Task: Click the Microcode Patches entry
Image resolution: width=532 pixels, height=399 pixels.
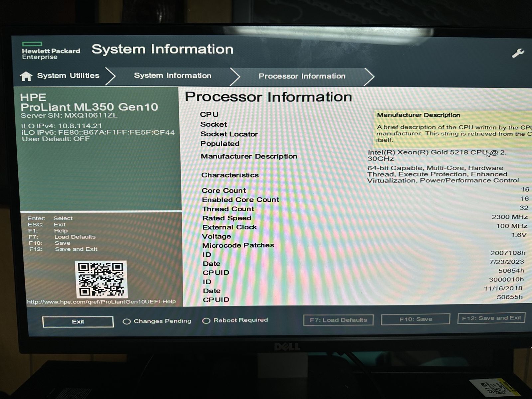Action: click(x=238, y=245)
